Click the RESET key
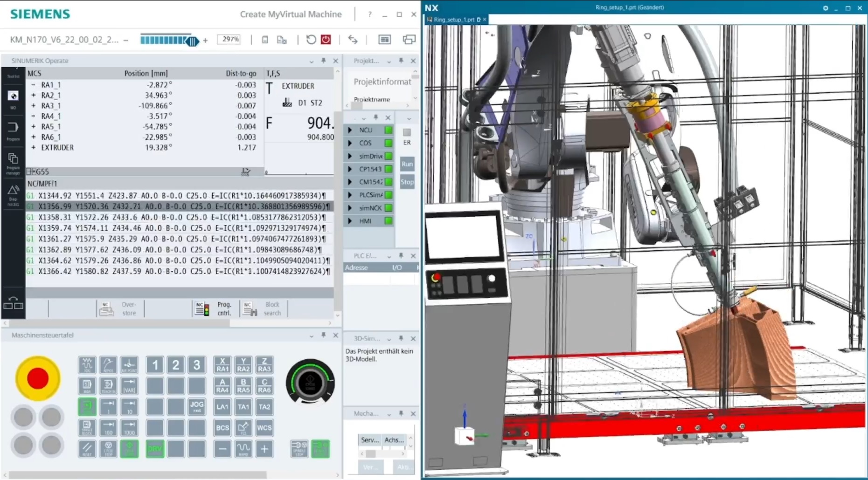The image size is (868, 480). point(87,448)
